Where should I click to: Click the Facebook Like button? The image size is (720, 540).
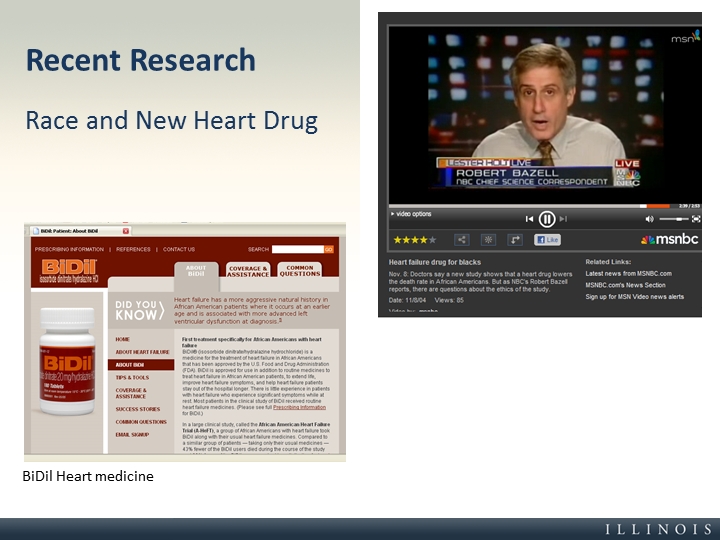(x=547, y=240)
